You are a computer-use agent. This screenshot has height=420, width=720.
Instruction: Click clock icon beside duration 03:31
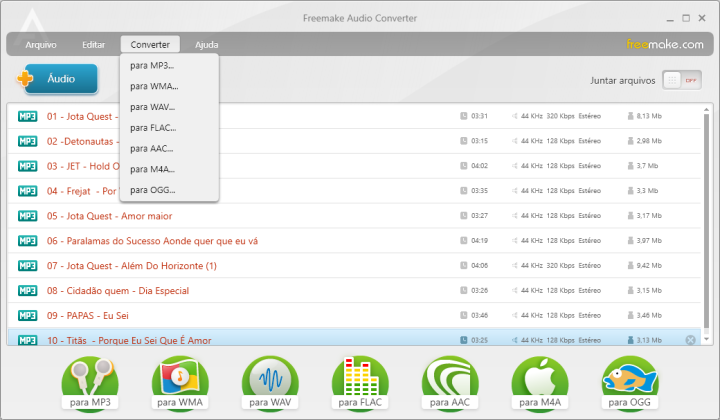pos(464,116)
